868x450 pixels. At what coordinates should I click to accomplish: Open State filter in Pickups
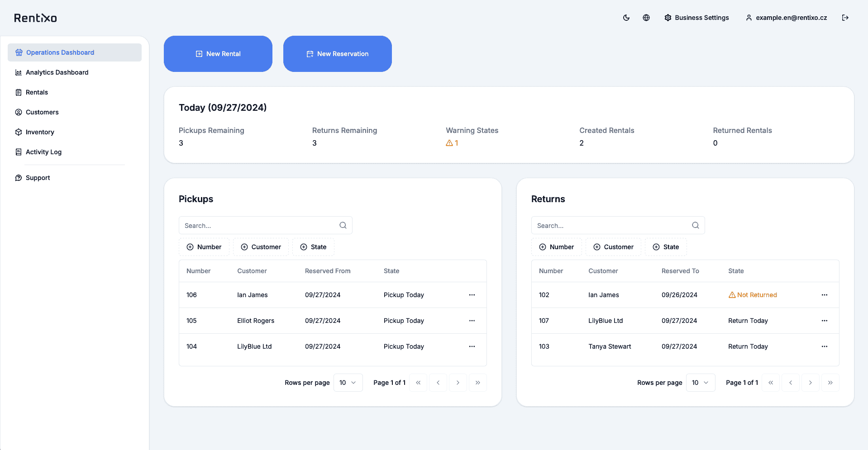313,247
